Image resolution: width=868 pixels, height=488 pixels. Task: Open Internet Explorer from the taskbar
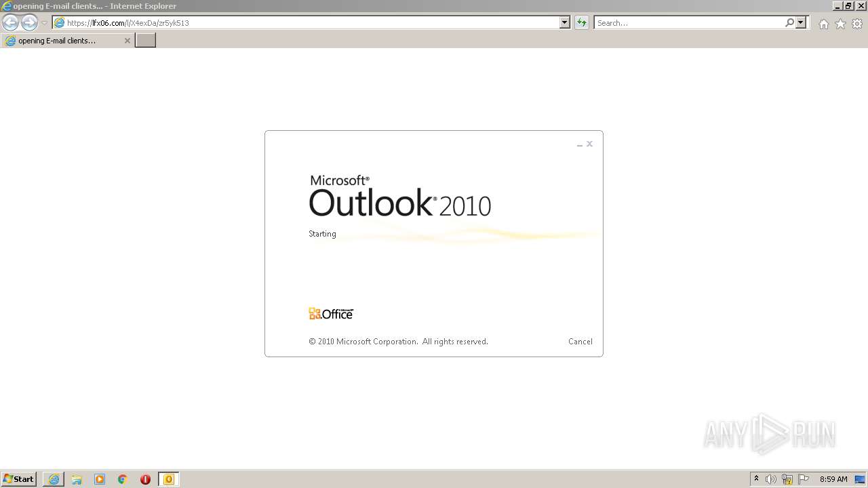pyautogui.click(x=54, y=479)
